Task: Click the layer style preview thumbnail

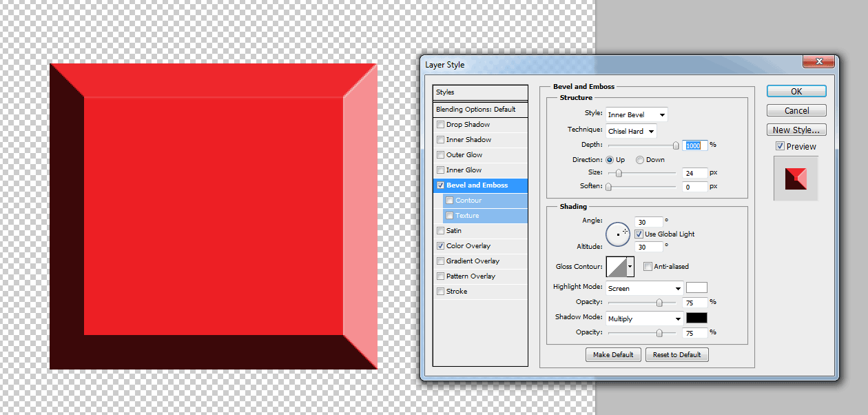Action: pyautogui.click(x=796, y=179)
